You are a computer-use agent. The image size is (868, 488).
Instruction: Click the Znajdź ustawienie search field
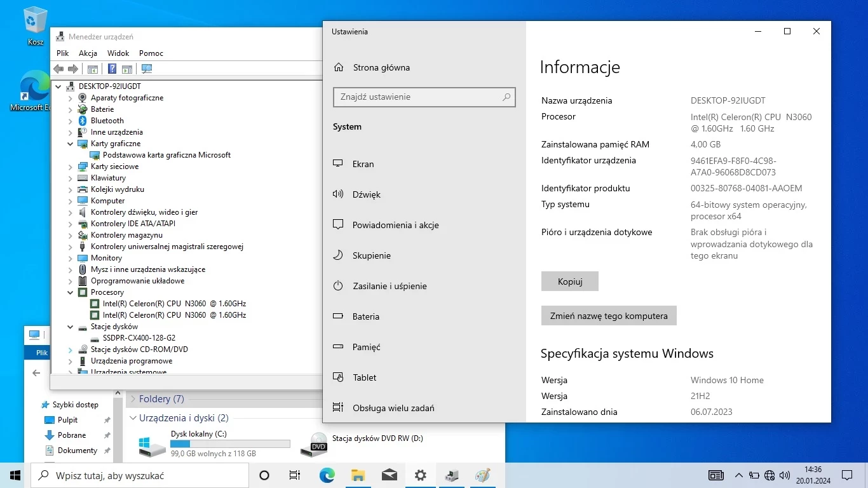click(419, 97)
